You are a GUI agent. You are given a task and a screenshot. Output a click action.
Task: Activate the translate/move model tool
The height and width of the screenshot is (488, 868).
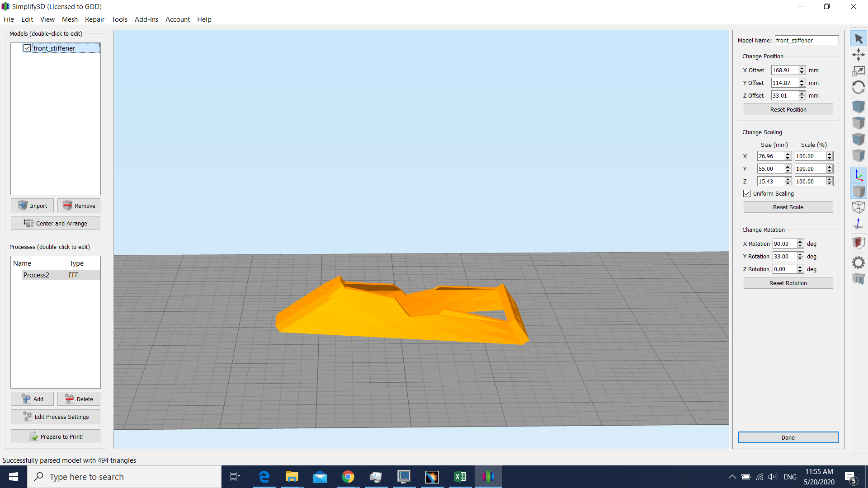(859, 54)
